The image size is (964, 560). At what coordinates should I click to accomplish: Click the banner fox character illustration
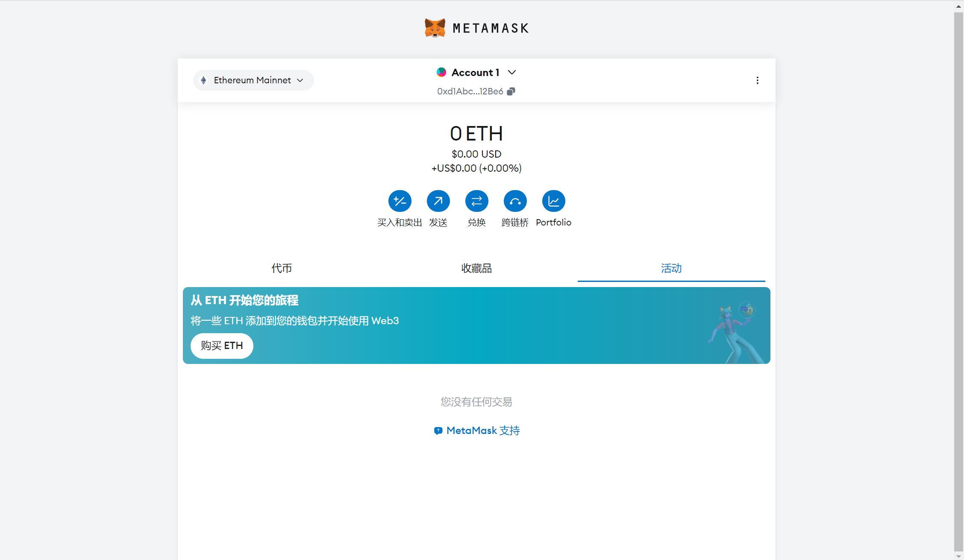point(736,332)
